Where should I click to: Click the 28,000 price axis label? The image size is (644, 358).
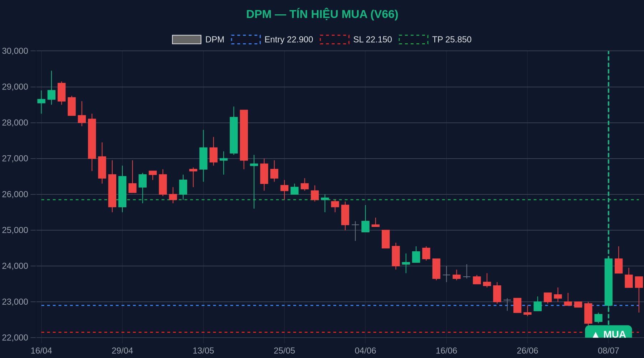point(15,122)
